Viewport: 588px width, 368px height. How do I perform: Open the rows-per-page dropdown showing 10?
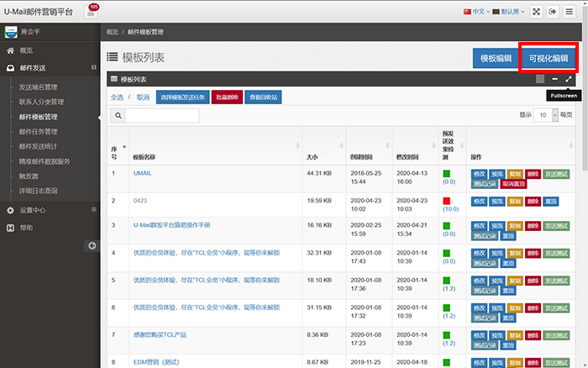click(x=547, y=114)
